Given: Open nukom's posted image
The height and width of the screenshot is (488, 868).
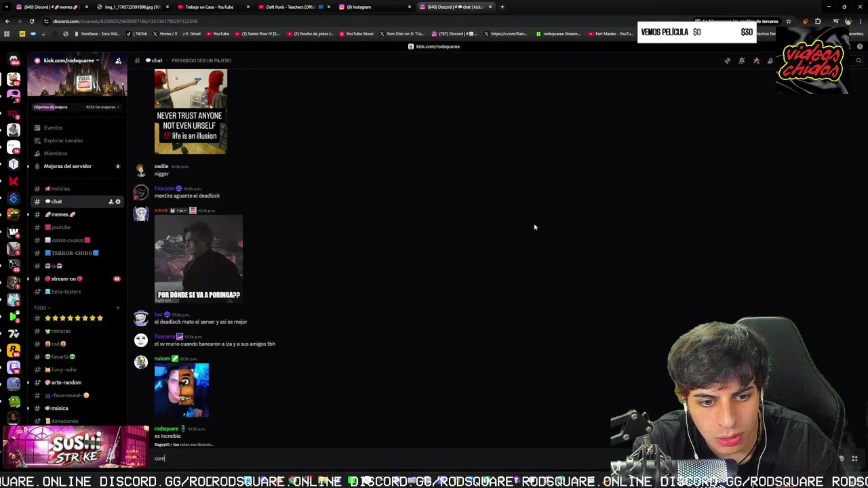Looking at the screenshot, I should [x=182, y=390].
